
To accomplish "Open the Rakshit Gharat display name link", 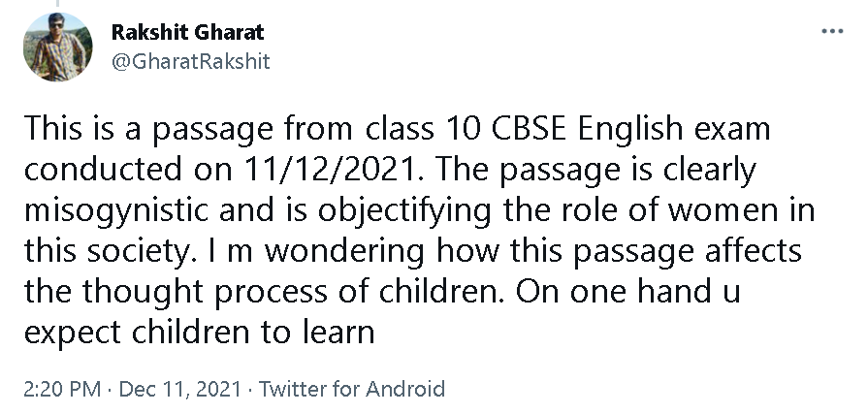I will coord(188,32).
